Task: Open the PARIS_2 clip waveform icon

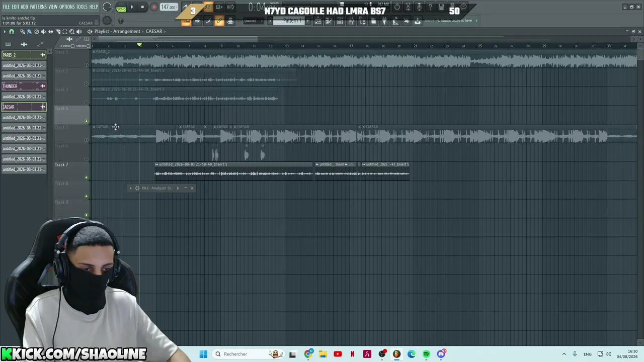Action: (43, 55)
